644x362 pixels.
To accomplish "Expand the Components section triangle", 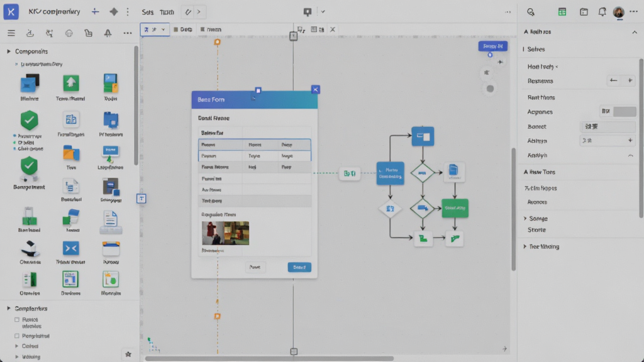I will click(9, 52).
